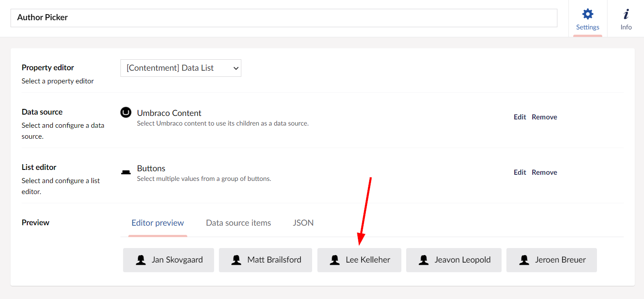The image size is (644, 299).
Task: Click the Author Picker name field
Action: (x=284, y=18)
